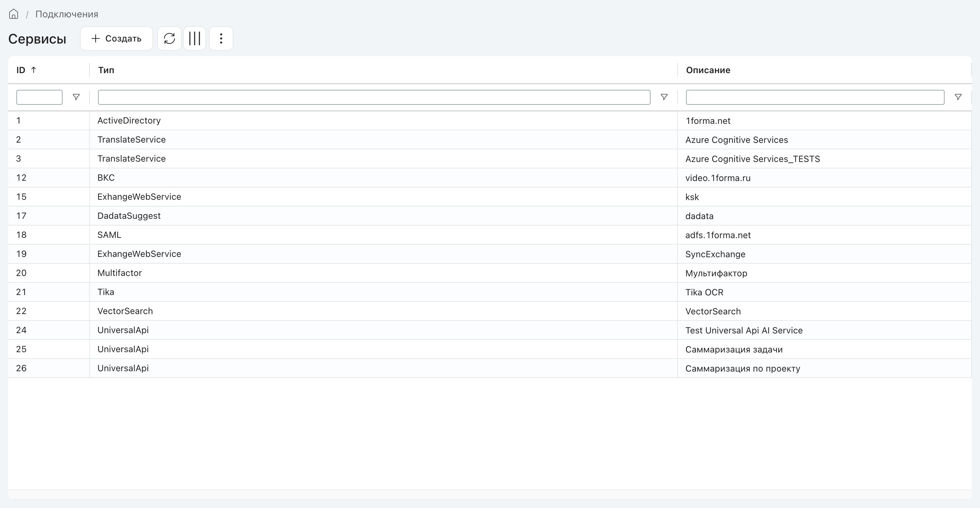Click Test Universal Api AI Service cell
980x508 pixels.
pos(824,330)
